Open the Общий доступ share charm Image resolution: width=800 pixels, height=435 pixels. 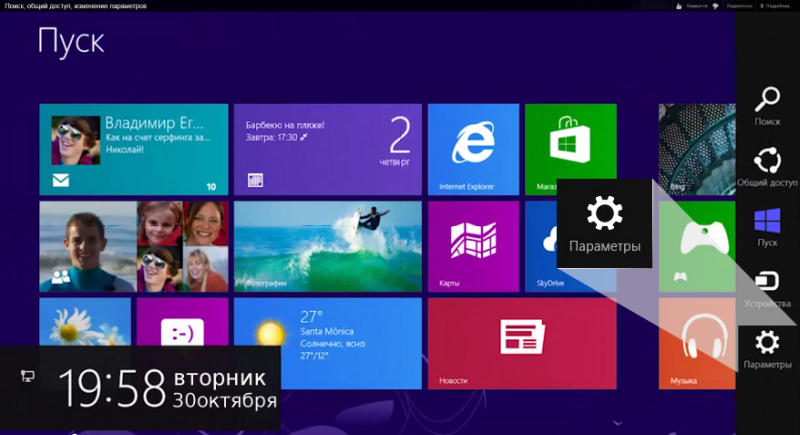(x=767, y=167)
